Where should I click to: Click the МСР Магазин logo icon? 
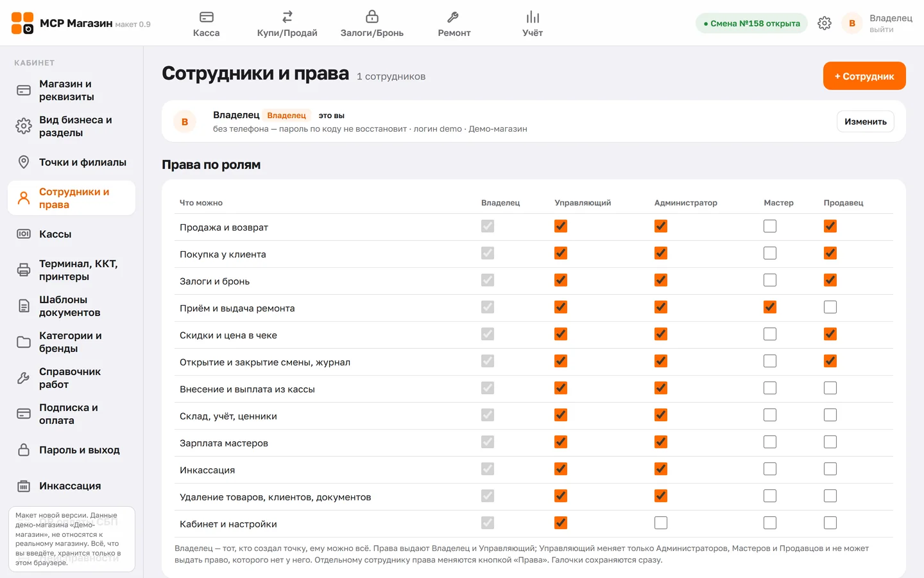pos(22,23)
